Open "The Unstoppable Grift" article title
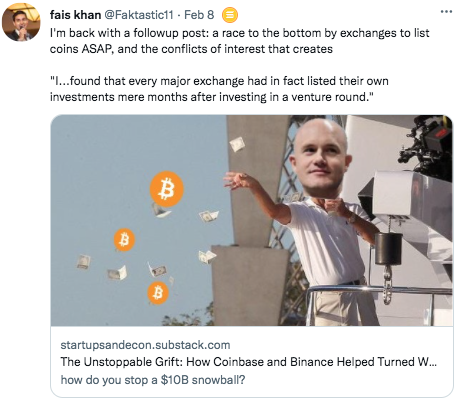This screenshot has width=464, height=406. 248,362
